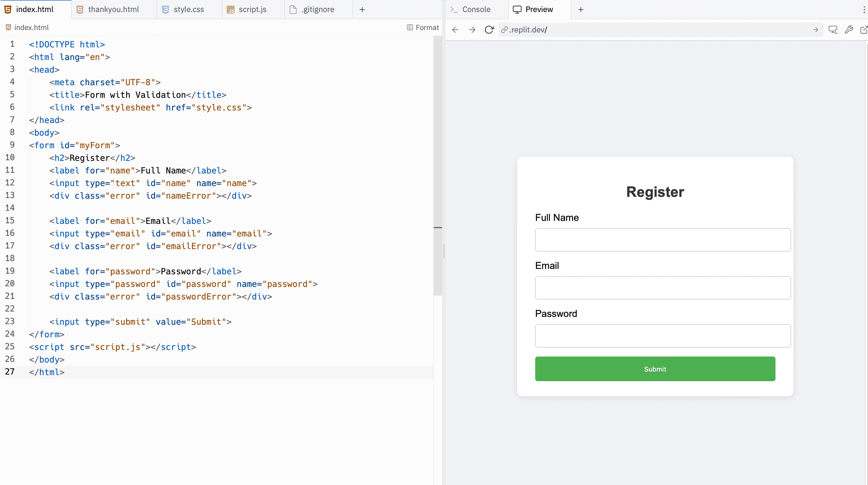868x485 pixels.
Task: Open the Console tab
Action: click(x=476, y=9)
